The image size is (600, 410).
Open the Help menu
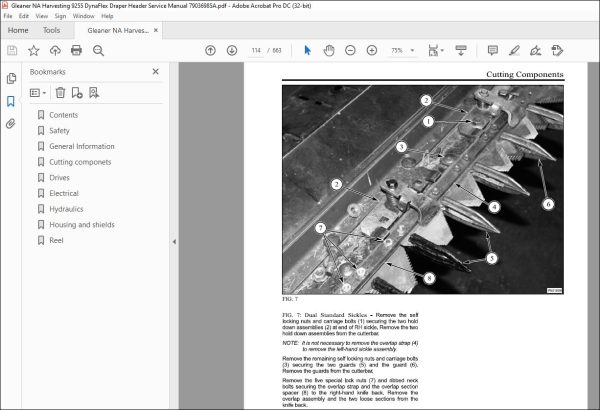pos(107,16)
